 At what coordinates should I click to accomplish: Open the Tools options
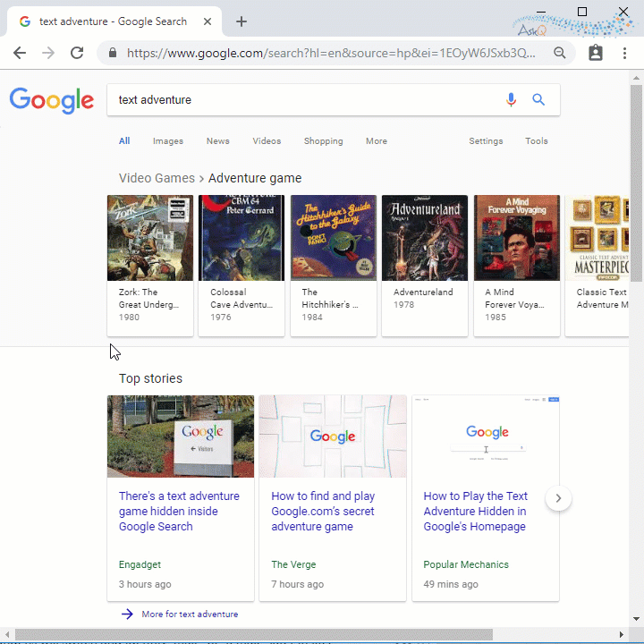[537, 141]
